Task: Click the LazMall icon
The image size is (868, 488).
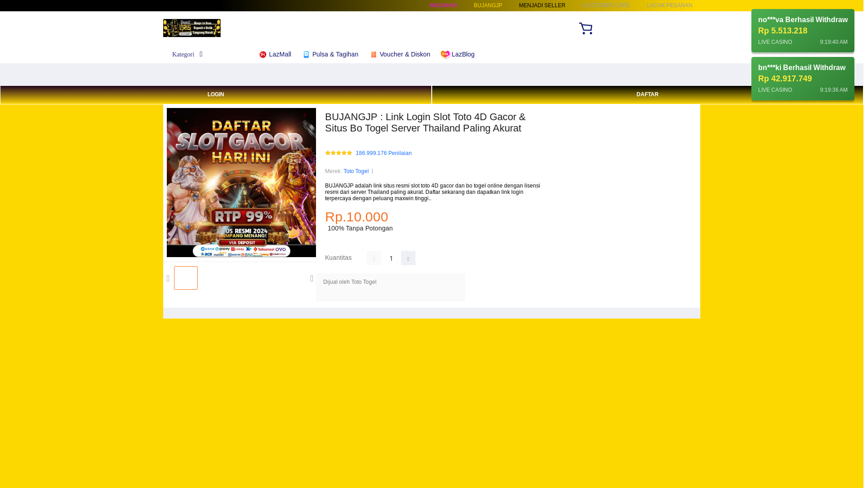Action: pos(263,55)
